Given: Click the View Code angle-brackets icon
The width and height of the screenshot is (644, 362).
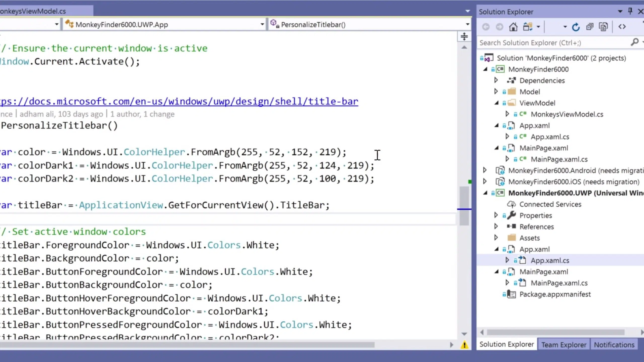Looking at the screenshot, I should pos(622,26).
